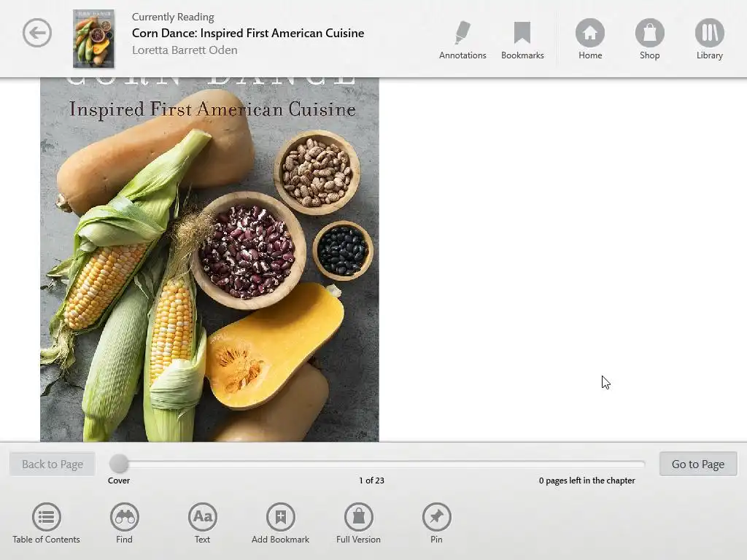
Task: Click author name Loretta Barrett Oden
Action: point(185,50)
